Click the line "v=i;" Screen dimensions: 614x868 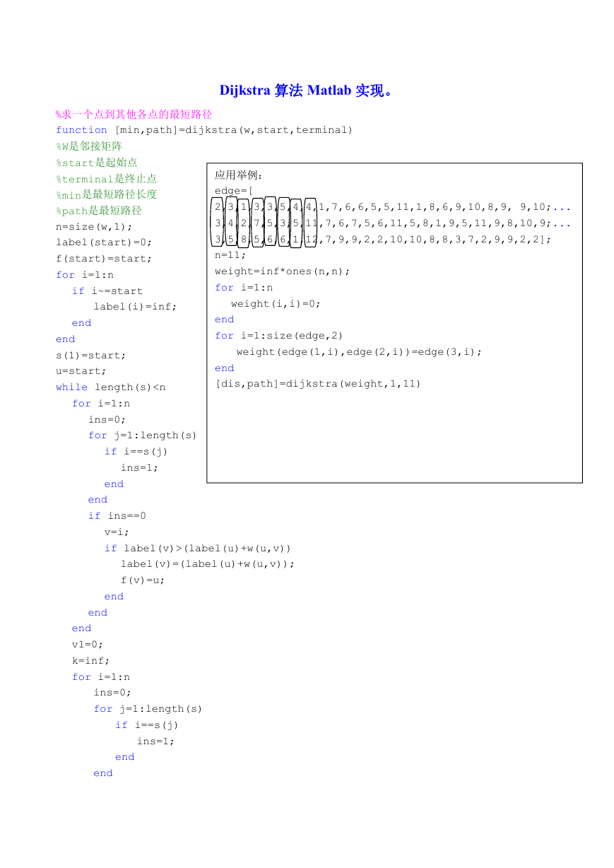coord(117,532)
